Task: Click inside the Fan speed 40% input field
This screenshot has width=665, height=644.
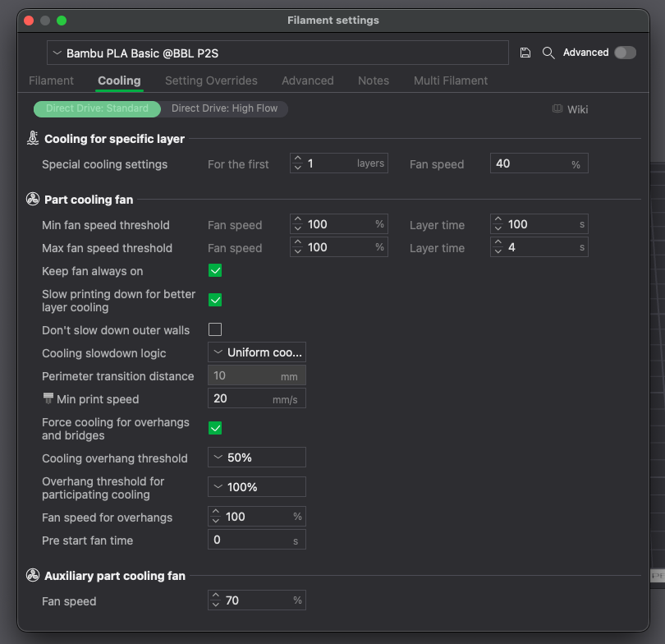Action: pyautogui.click(x=539, y=163)
